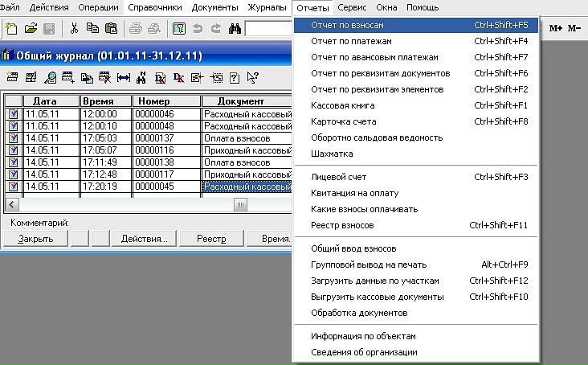This screenshot has height=365, width=588.
Task: Select 'Отчет по платежам' menu entry
Action: (x=352, y=41)
